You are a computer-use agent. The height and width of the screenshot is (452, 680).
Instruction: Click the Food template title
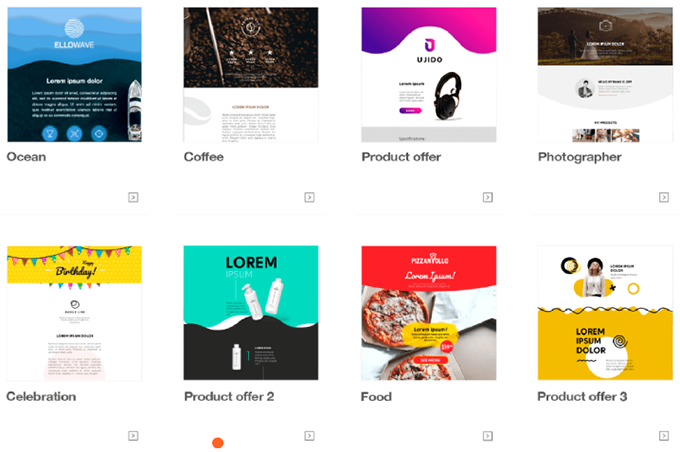coord(376,396)
